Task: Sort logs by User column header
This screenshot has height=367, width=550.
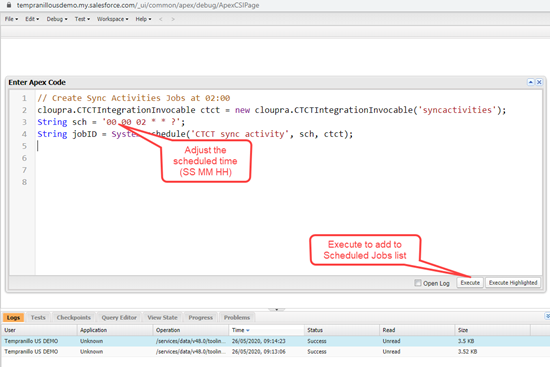Action: 39,330
